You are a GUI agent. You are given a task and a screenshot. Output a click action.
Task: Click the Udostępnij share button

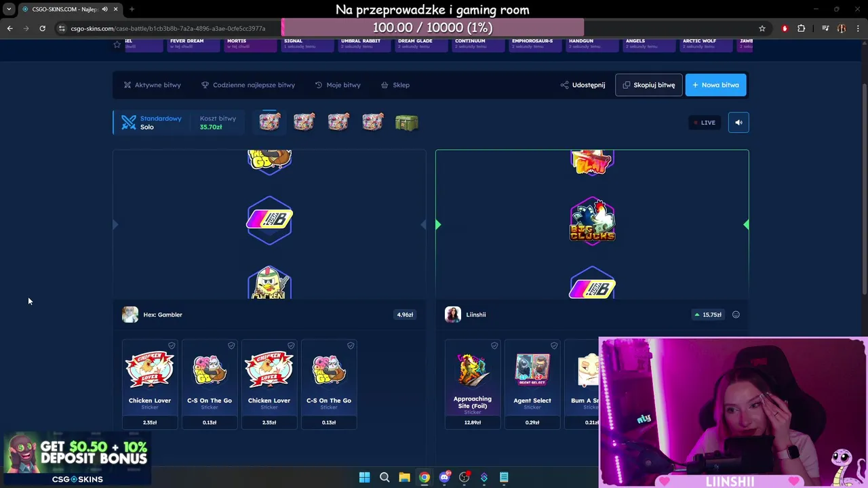click(x=583, y=85)
